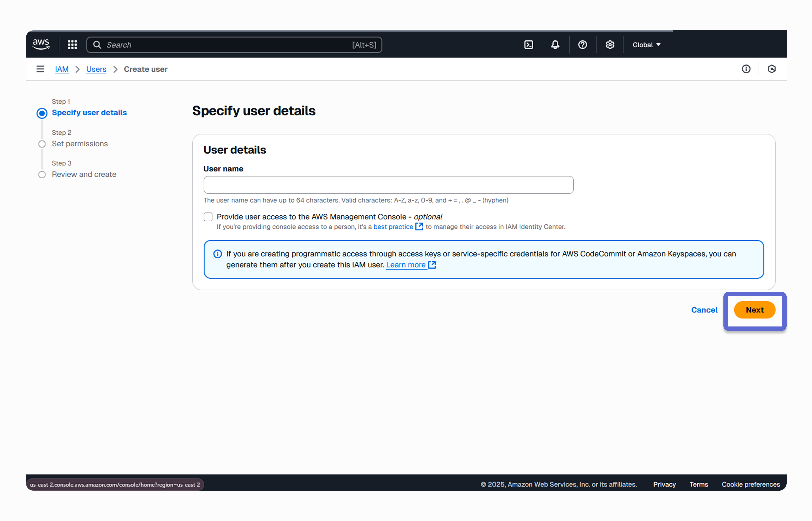Expand the Global region dropdown
This screenshot has width=812, height=521.
click(x=646, y=45)
